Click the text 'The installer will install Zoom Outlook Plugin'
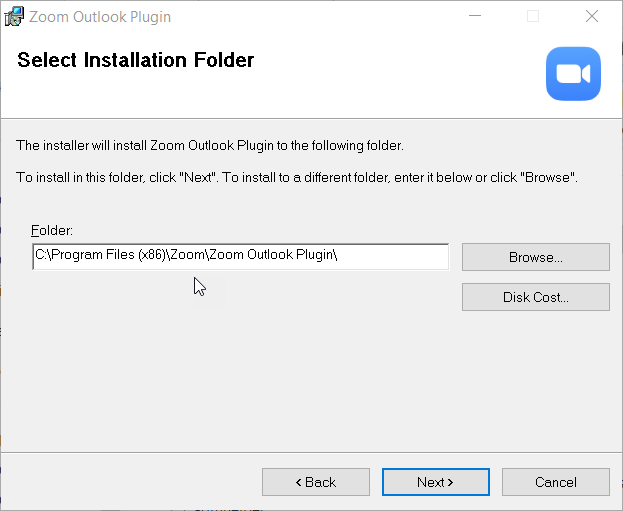The height and width of the screenshot is (511, 623). (145, 146)
